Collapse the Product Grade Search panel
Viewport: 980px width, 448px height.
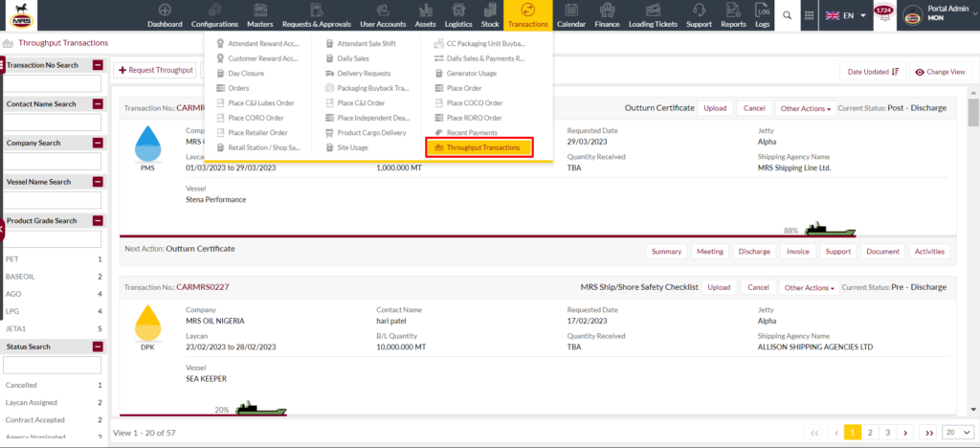[x=98, y=220]
